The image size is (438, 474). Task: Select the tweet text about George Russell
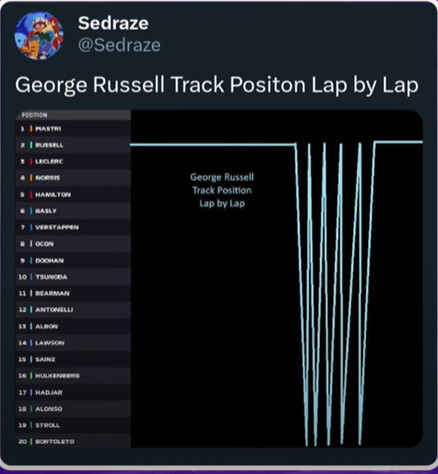217,85
